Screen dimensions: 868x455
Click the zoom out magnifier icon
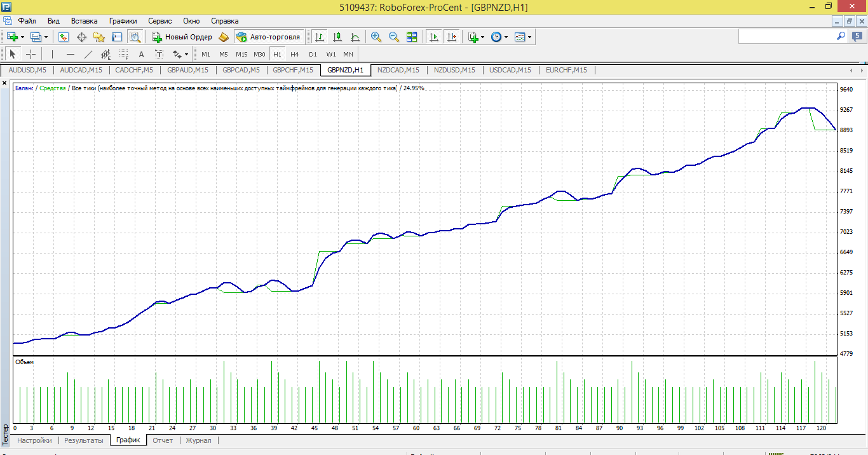(394, 37)
